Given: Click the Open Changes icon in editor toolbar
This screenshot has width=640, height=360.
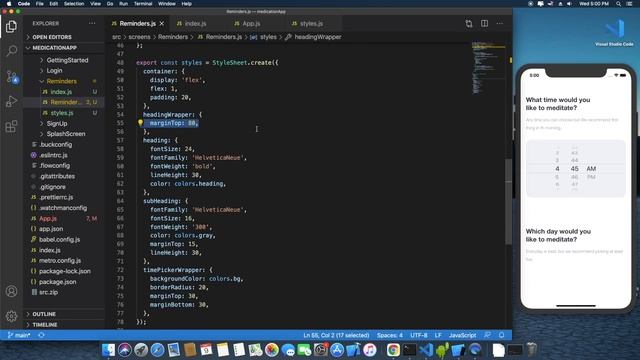Looking at the screenshot, I should pyautogui.click(x=469, y=24).
